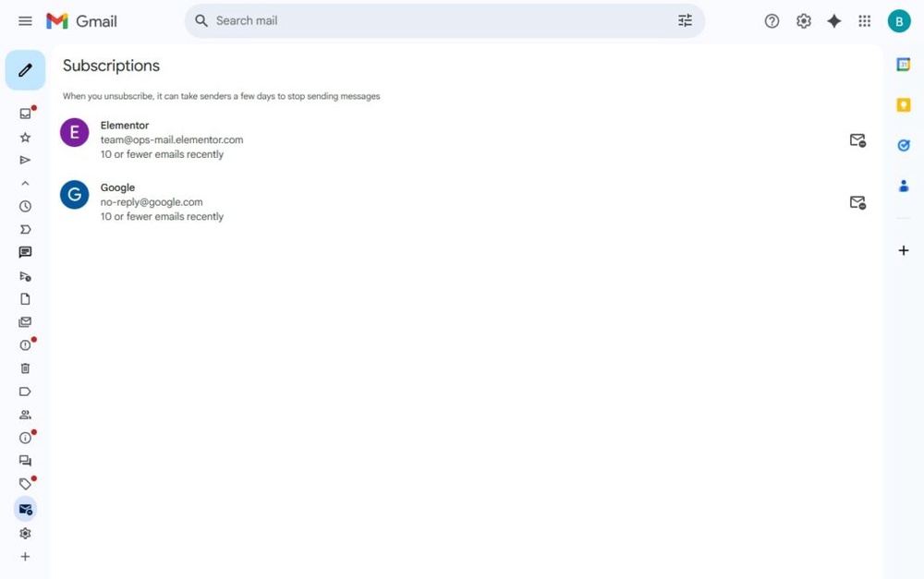Open the Google apps launcher
The image size is (924, 579).
[864, 20]
